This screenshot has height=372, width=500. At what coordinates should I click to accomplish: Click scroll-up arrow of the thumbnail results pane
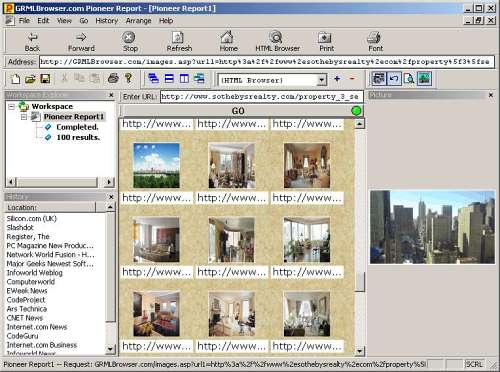pos(359,124)
